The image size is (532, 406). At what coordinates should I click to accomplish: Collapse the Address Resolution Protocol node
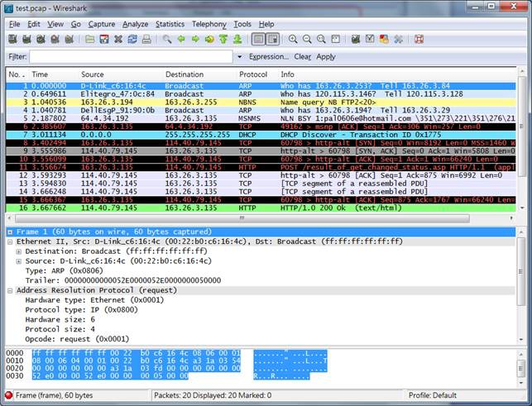(x=10, y=291)
